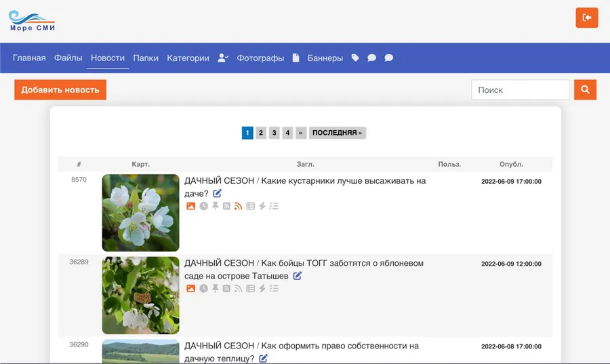Click the "Карт." column header
This screenshot has height=364, width=610.
pos(140,164)
